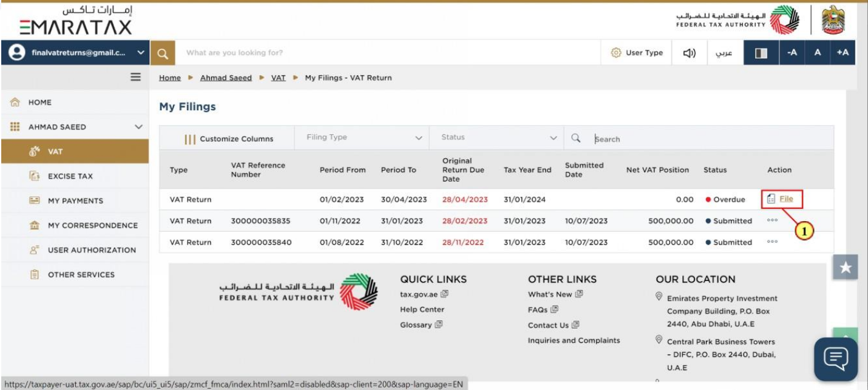This screenshot has height=390, width=868.
Task: Click Home in the breadcrumb
Action: (x=170, y=78)
